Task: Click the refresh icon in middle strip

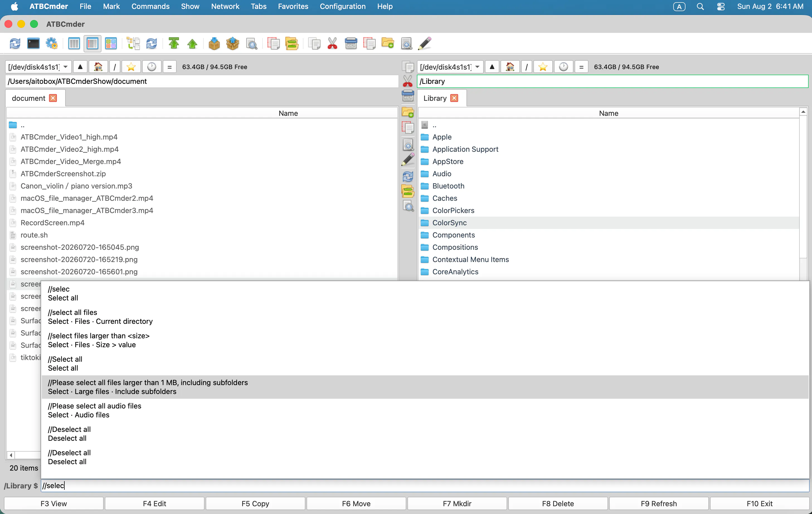Action: [408, 176]
